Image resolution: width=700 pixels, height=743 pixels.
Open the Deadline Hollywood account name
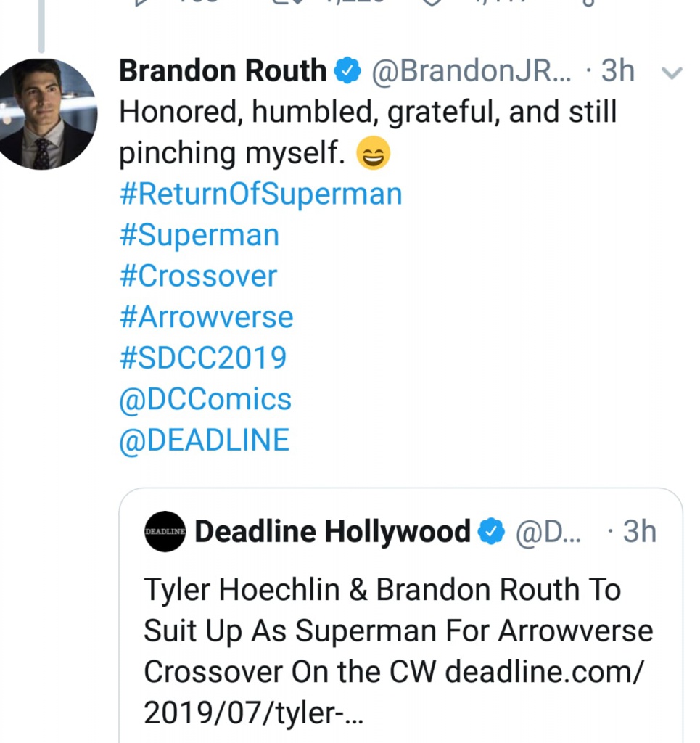coord(333,532)
